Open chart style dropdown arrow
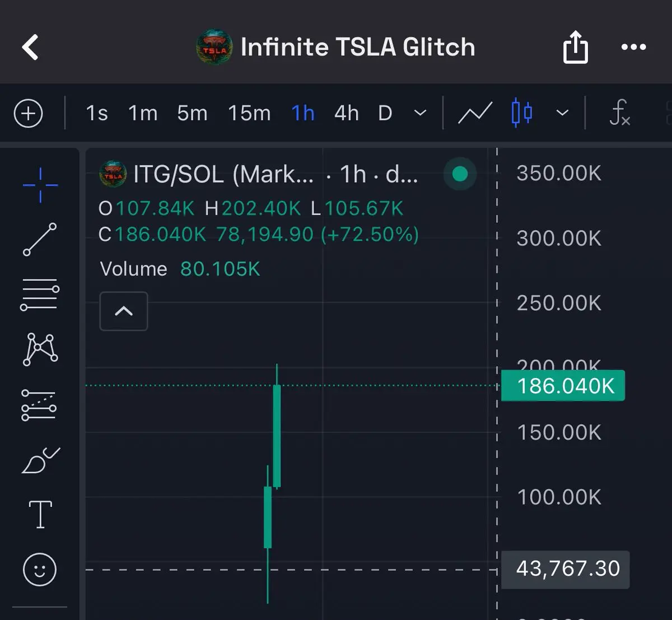This screenshot has height=620, width=672. pyautogui.click(x=562, y=114)
